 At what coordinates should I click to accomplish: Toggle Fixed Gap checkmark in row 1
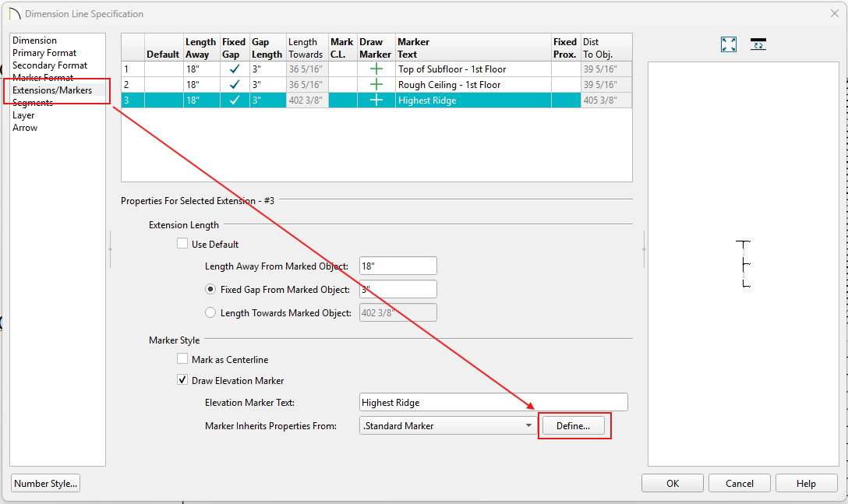pos(234,69)
